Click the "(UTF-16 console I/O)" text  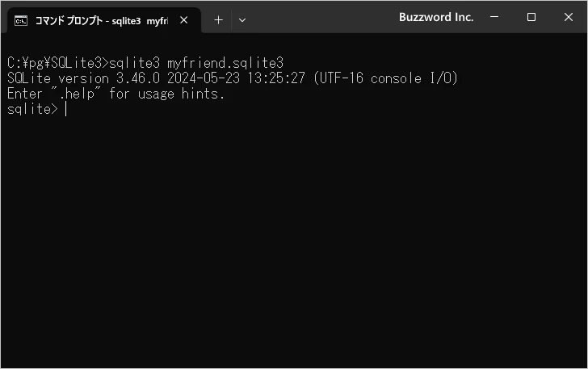click(387, 78)
